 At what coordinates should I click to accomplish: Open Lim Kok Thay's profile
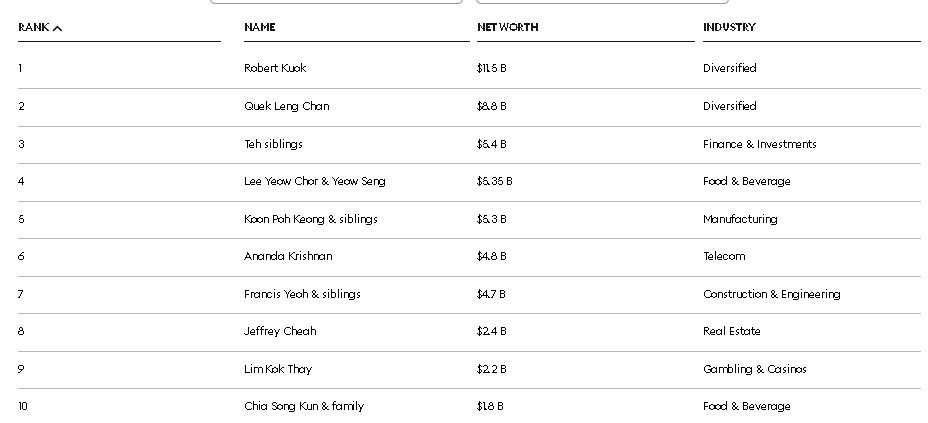pyautogui.click(x=278, y=369)
